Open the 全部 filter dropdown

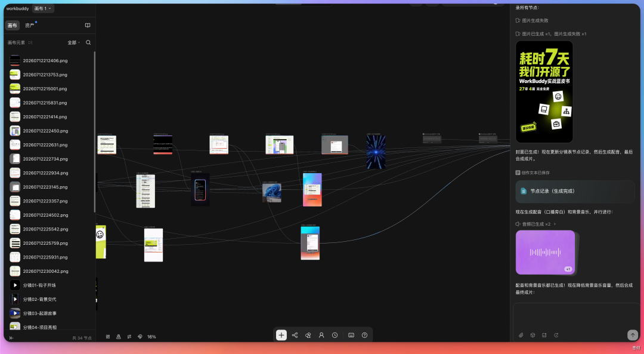click(x=74, y=42)
